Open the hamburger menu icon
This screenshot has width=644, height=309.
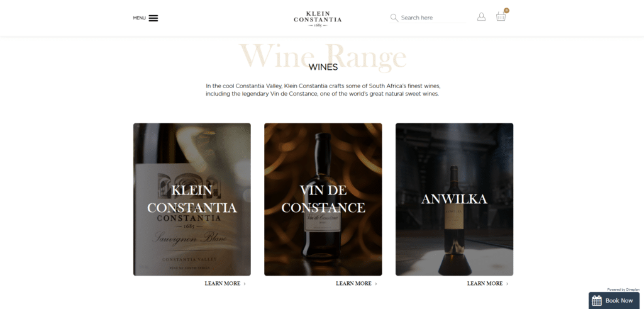click(x=153, y=18)
